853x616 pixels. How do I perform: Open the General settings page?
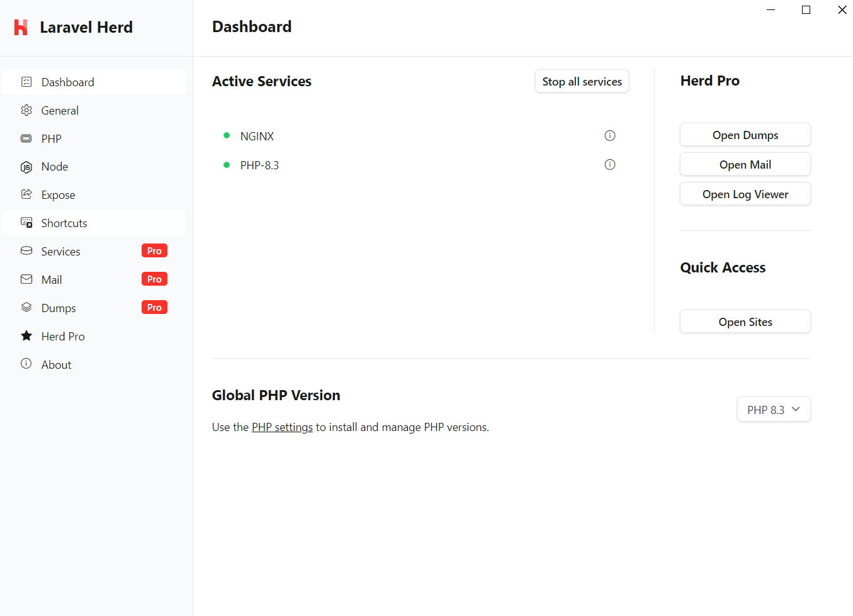point(60,111)
